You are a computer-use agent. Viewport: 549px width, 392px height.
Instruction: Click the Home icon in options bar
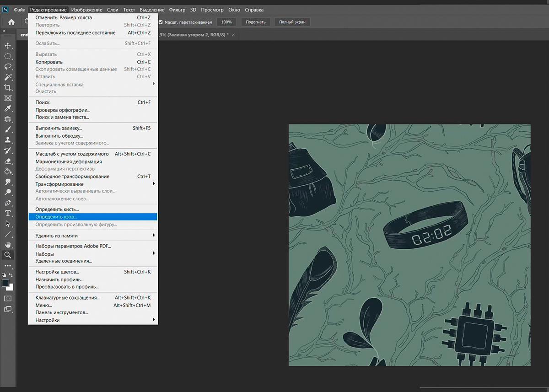pos(11,22)
